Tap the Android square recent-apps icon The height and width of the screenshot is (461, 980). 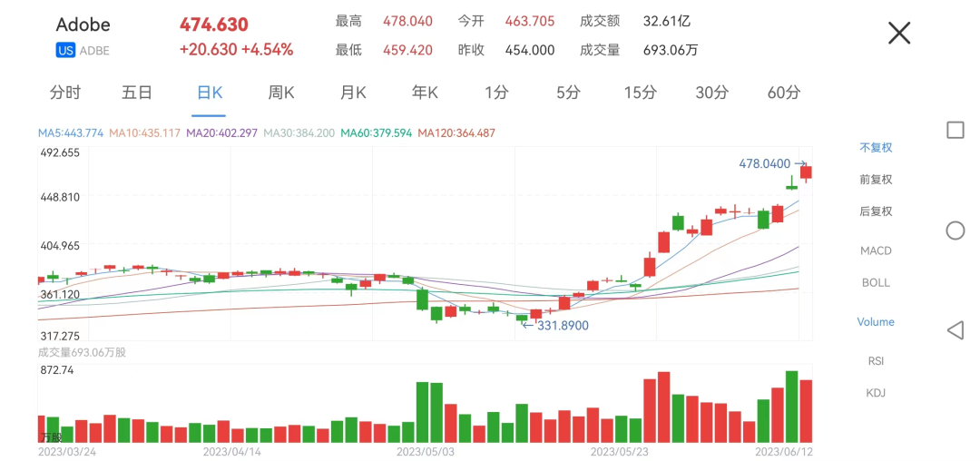(x=955, y=130)
